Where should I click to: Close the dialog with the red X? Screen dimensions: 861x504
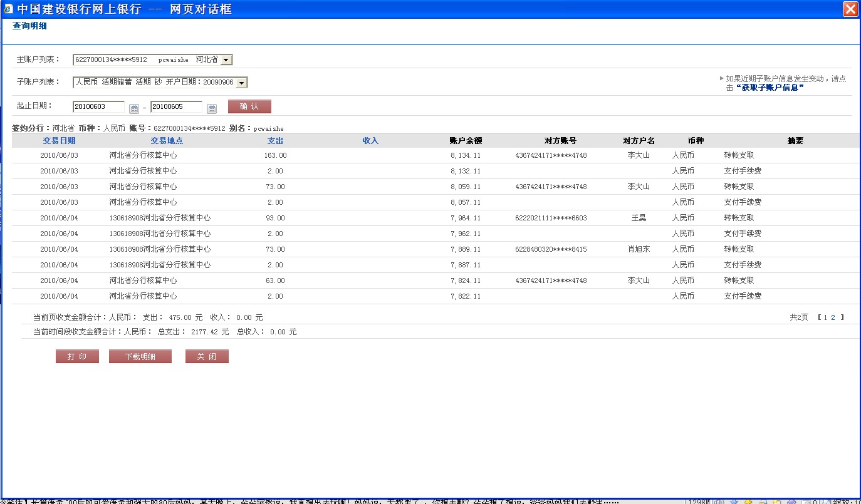point(850,9)
